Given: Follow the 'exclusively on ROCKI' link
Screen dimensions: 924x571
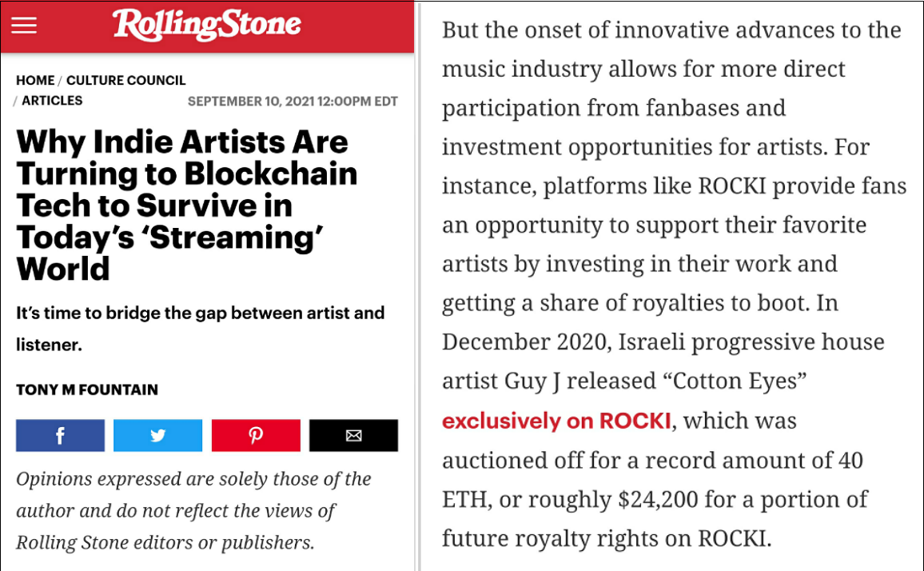Looking at the screenshot, I should pos(556,421).
